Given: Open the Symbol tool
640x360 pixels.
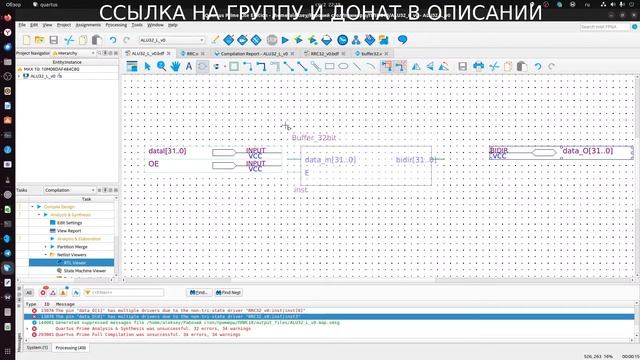Looking at the screenshot, I should 202,67.
